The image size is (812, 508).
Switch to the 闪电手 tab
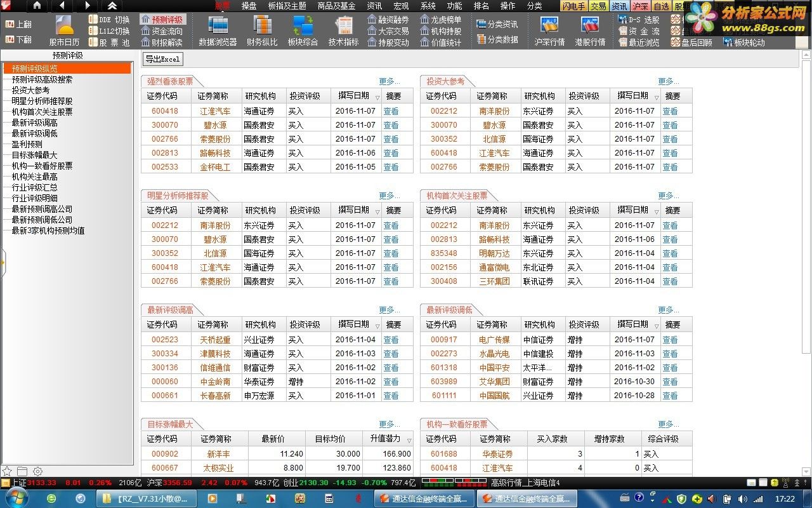point(573,6)
